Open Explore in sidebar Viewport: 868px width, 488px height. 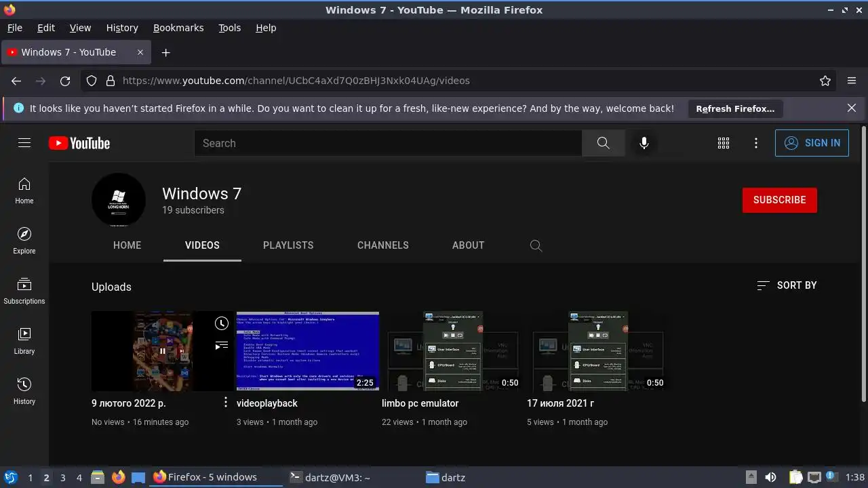pos(24,241)
